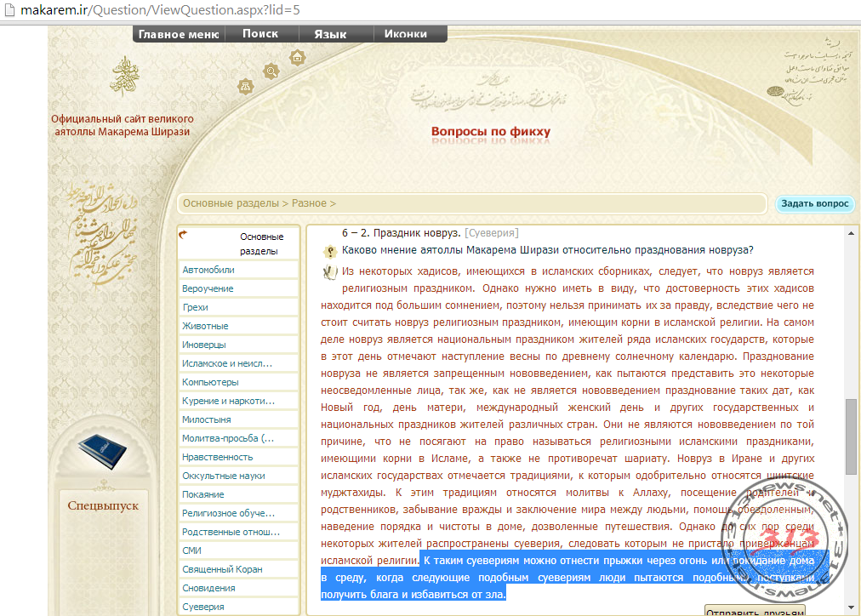Click the Задать вопрос button
This screenshot has width=861, height=616.
pos(815,203)
